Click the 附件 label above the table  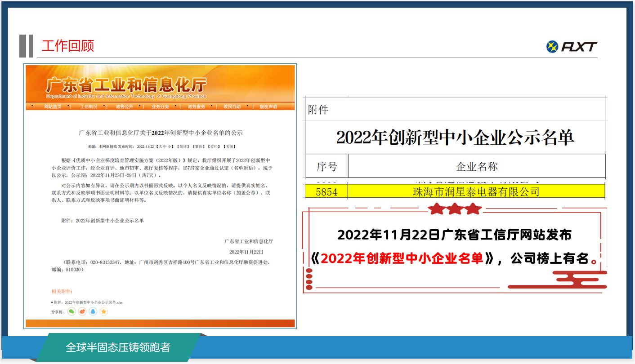tap(318, 110)
